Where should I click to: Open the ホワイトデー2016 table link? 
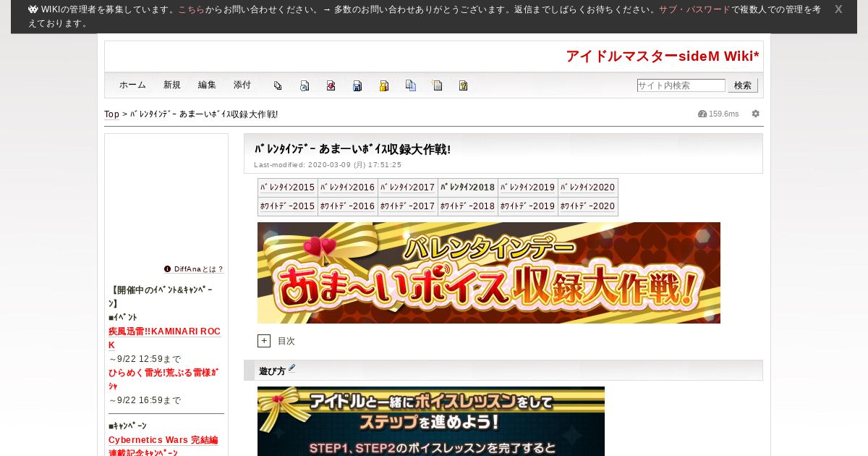347,206
